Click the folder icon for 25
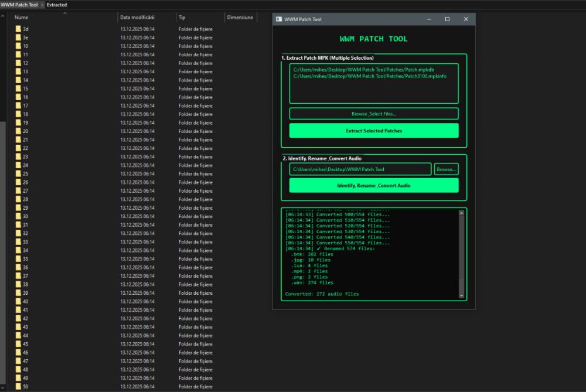586x392 pixels. point(18,174)
